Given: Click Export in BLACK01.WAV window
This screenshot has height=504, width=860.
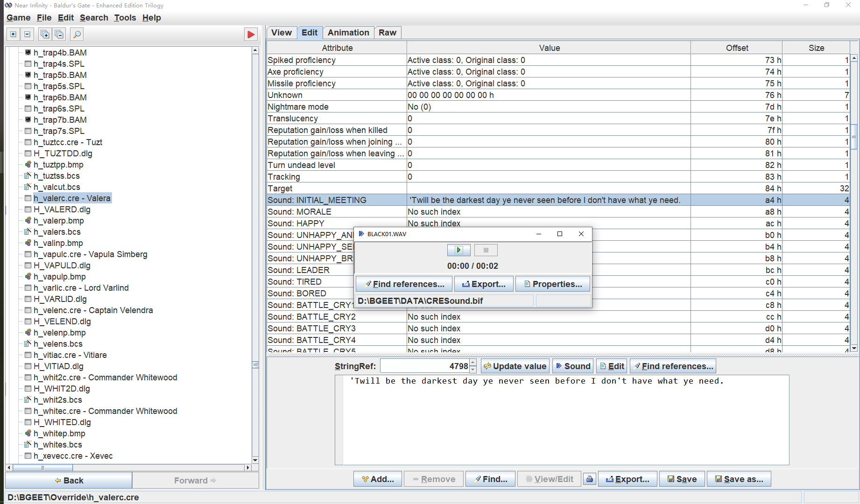Looking at the screenshot, I should 484,284.
